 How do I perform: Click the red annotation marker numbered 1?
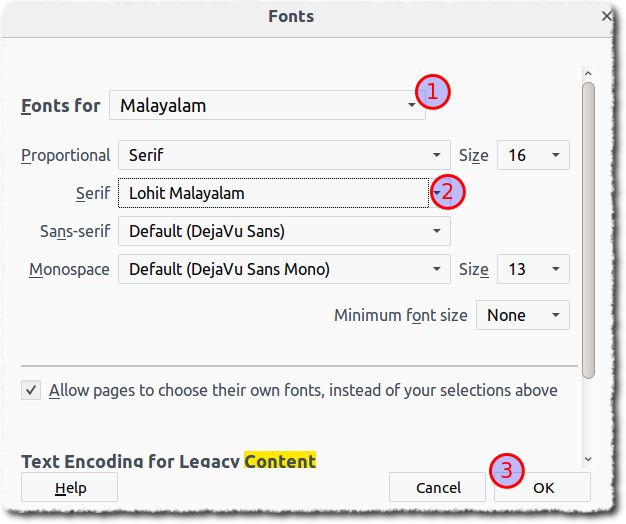(x=433, y=93)
